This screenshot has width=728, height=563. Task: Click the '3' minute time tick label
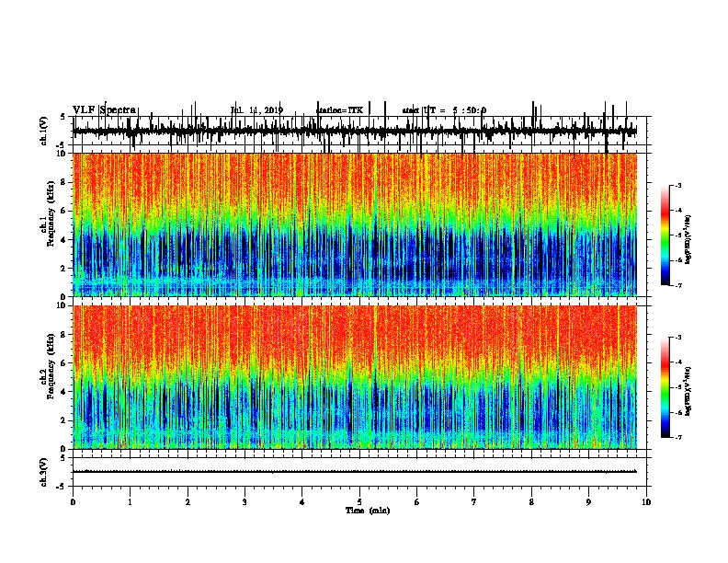click(245, 501)
